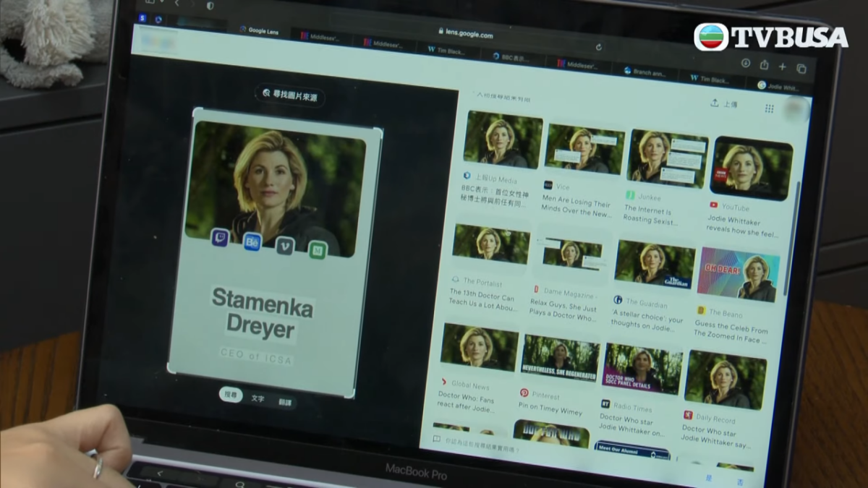Show the tab overview icon
The image size is (868, 488).
coord(801,69)
